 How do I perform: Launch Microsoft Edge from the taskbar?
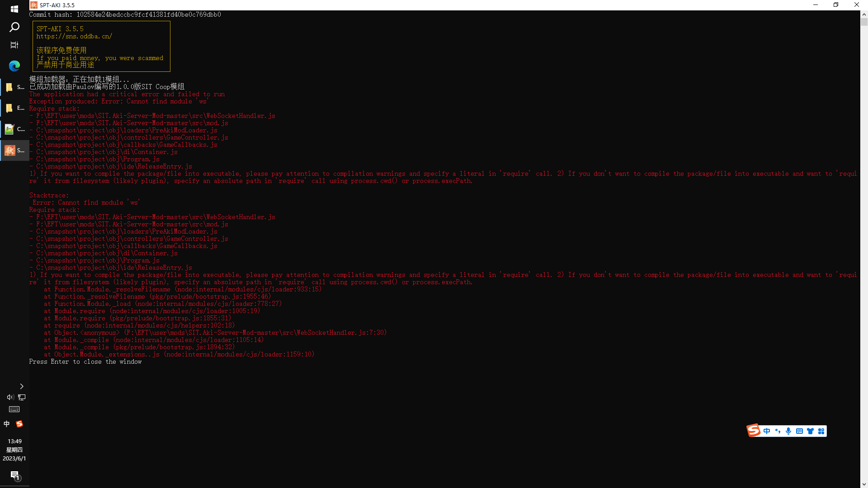[14, 66]
